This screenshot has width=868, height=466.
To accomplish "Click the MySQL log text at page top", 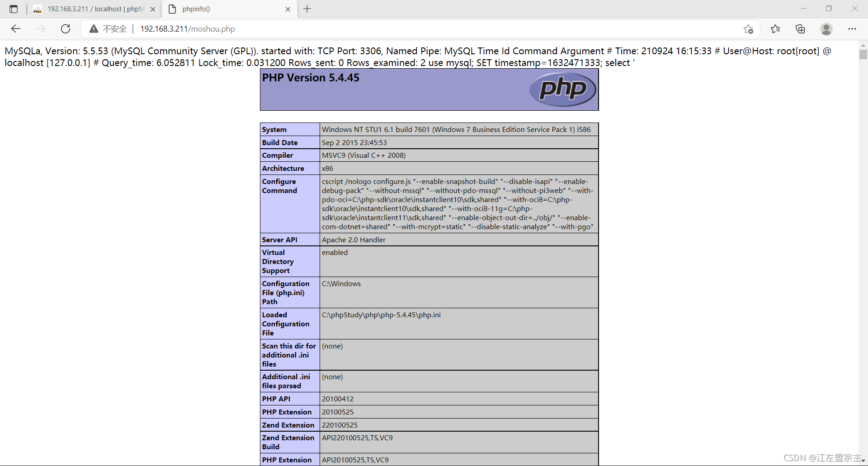I will [418, 57].
